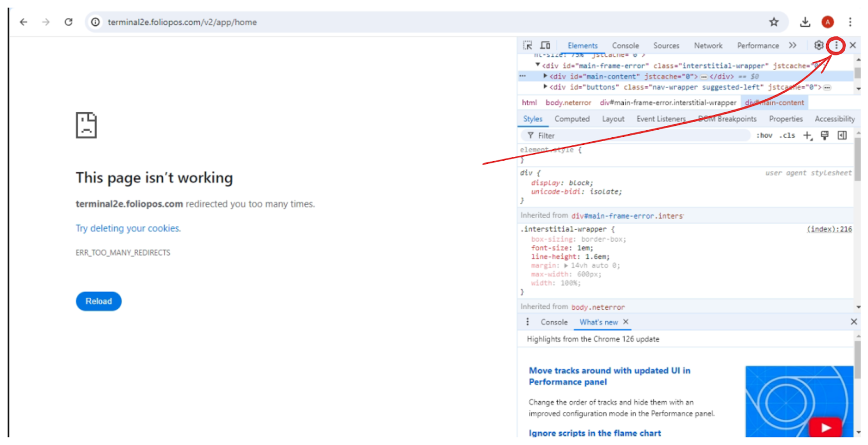
Task: Switch to the Styles pane tab
Action: tap(532, 119)
